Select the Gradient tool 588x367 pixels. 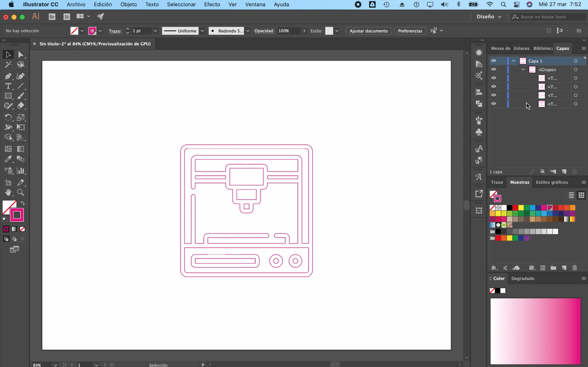21,149
